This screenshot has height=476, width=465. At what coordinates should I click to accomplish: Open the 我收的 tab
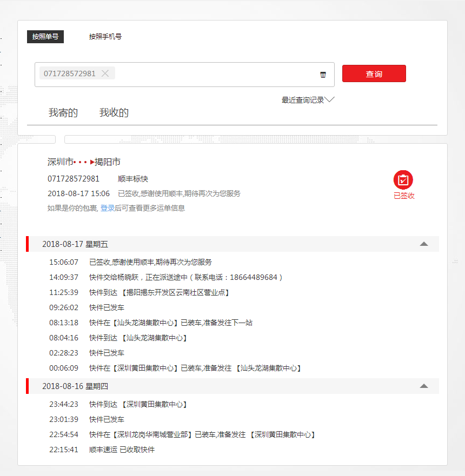(x=114, y=112)
